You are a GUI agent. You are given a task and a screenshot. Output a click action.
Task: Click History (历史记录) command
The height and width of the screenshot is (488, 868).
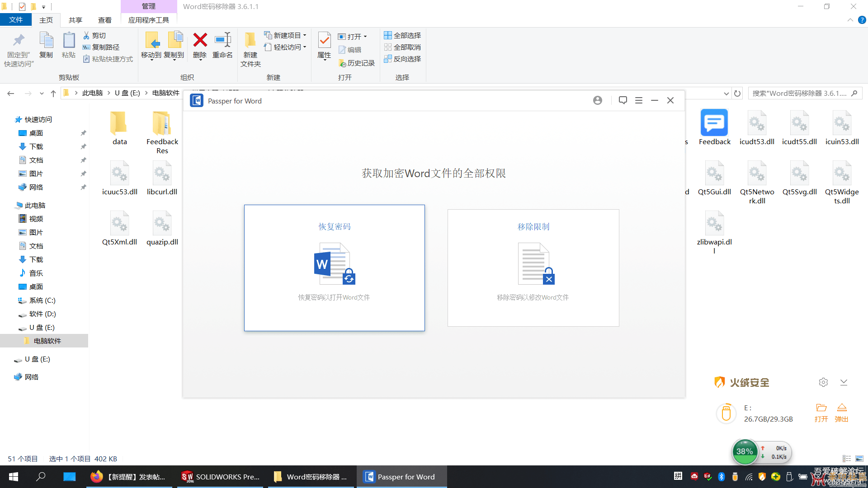(356, 63)
